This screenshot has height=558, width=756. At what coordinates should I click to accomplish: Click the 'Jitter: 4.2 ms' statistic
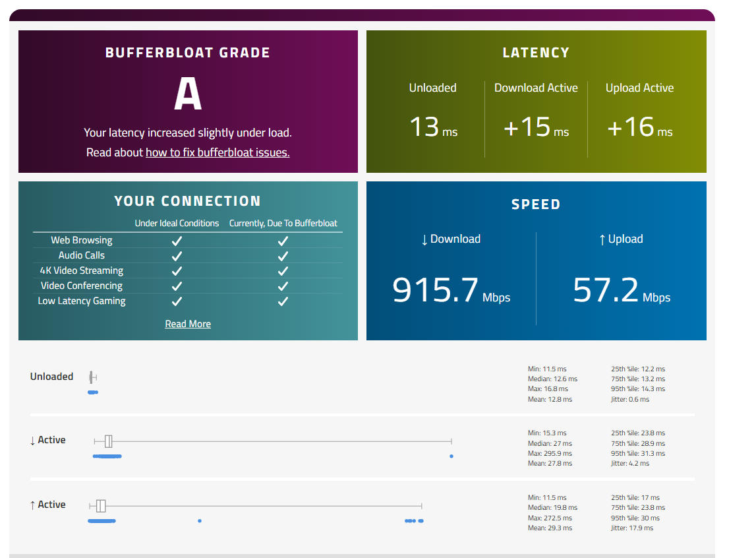click(x=630, y=464)
